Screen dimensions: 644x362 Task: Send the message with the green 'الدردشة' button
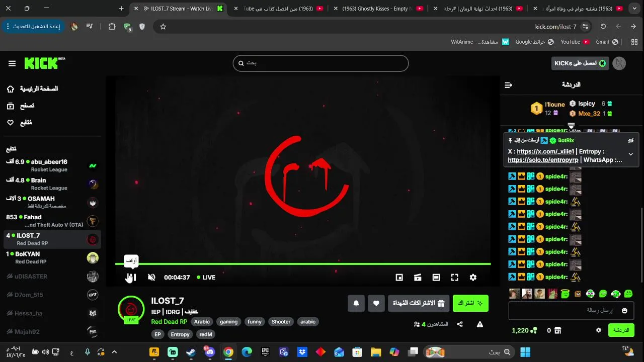click(x=621, y=330)
